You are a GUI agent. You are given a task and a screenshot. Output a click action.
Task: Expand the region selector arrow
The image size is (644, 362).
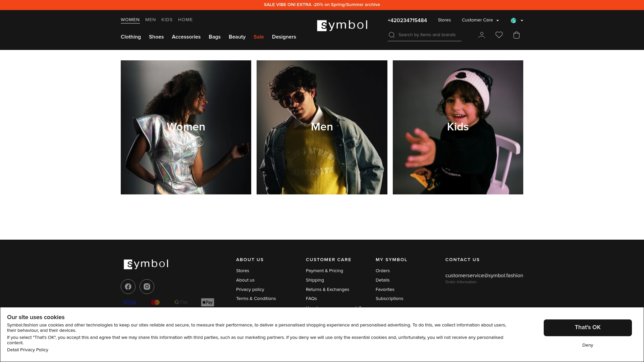click(x=522, y=20)
